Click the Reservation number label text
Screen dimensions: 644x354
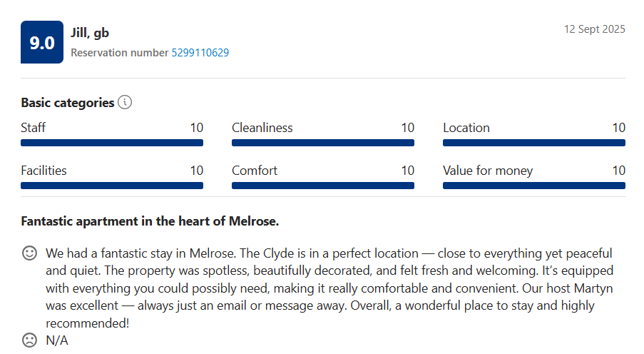coord(120,53)
